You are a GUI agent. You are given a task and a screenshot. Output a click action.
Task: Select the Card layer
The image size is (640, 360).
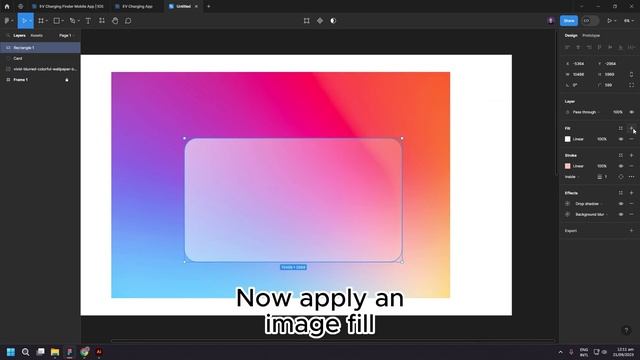(40, 58)
